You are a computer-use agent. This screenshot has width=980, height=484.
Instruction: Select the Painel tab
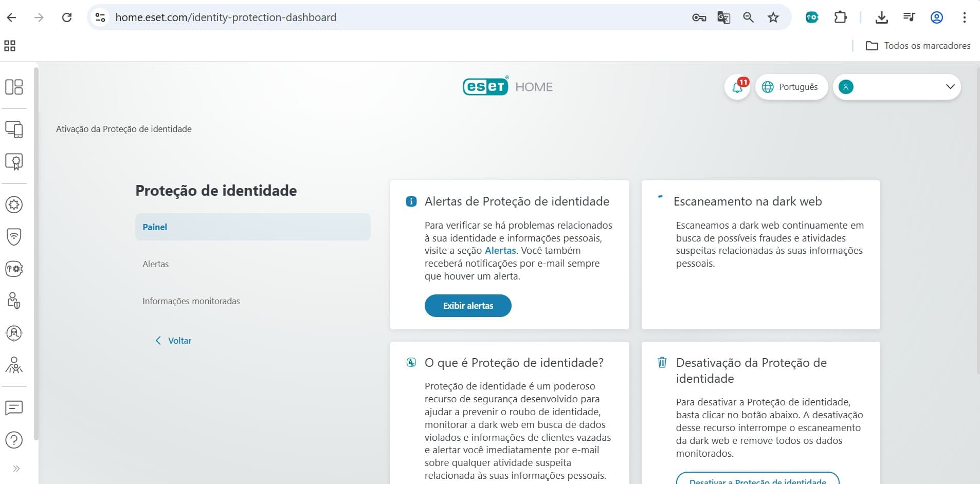click(x=252, y=227)
